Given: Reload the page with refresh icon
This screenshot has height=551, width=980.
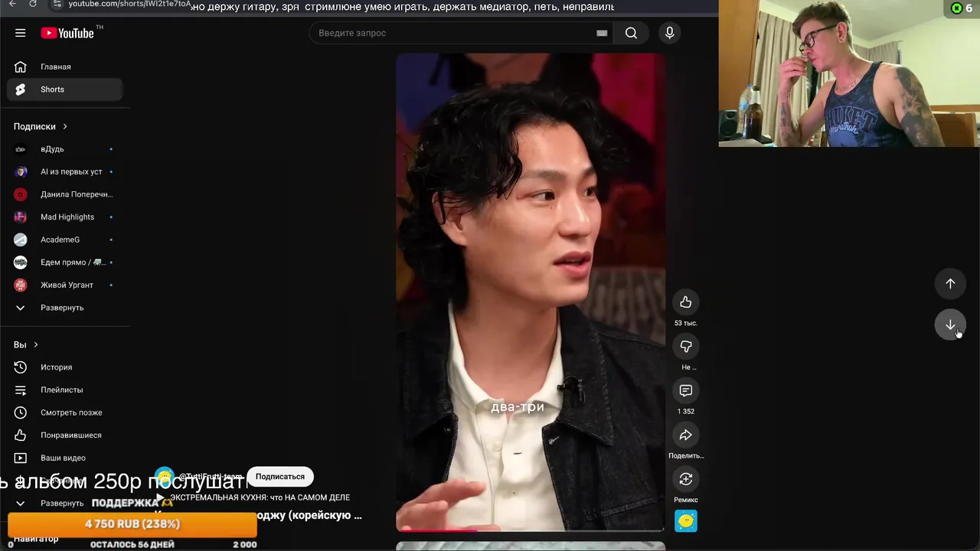Looking at the screenshot, I should tap(33, 4).
